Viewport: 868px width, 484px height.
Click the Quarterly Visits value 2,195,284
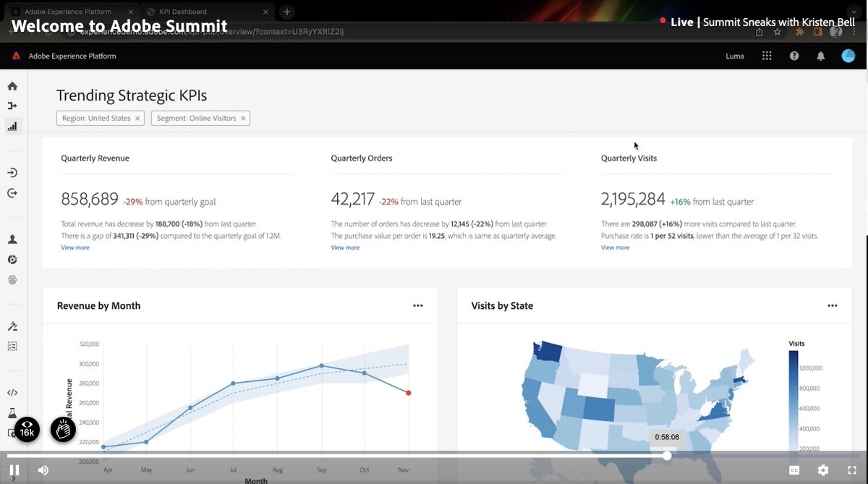633,200
